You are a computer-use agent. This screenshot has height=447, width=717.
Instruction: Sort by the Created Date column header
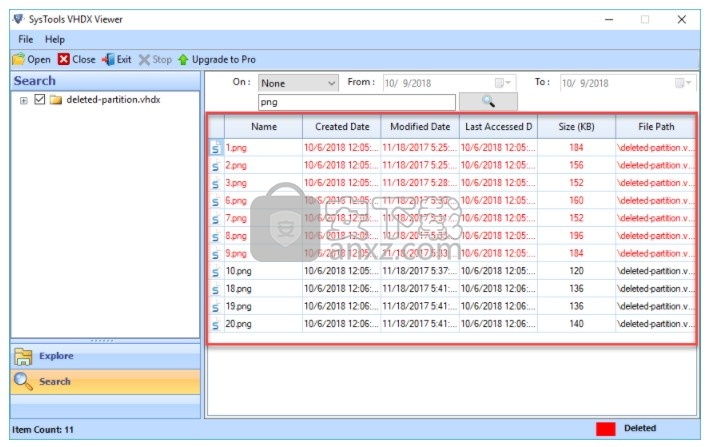click(x=342, y=127)
